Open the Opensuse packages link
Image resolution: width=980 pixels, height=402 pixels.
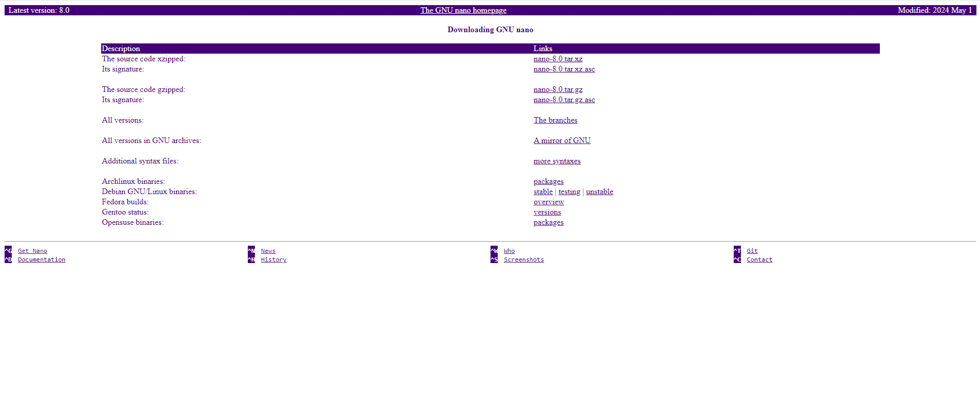click(549, 222)
